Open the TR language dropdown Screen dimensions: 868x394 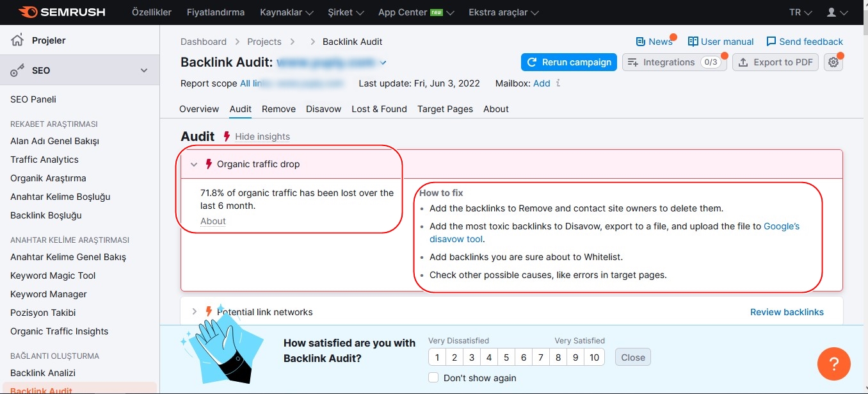tap(801, 12)
